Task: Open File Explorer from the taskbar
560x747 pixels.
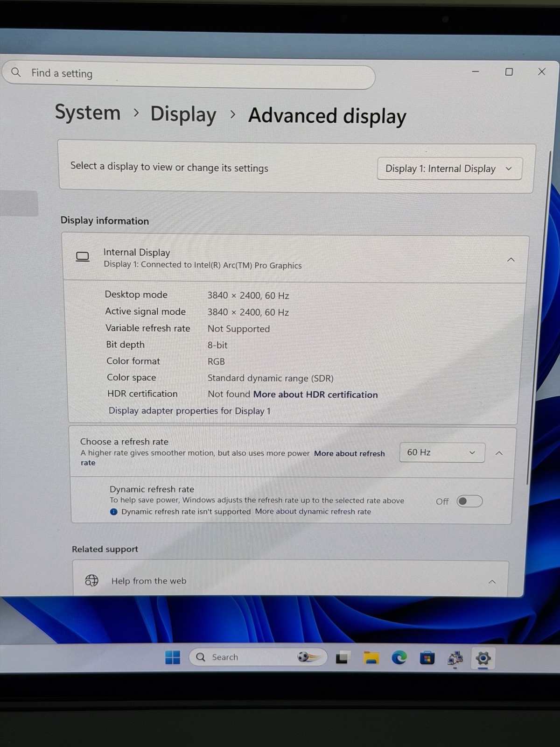Action: 371,658
